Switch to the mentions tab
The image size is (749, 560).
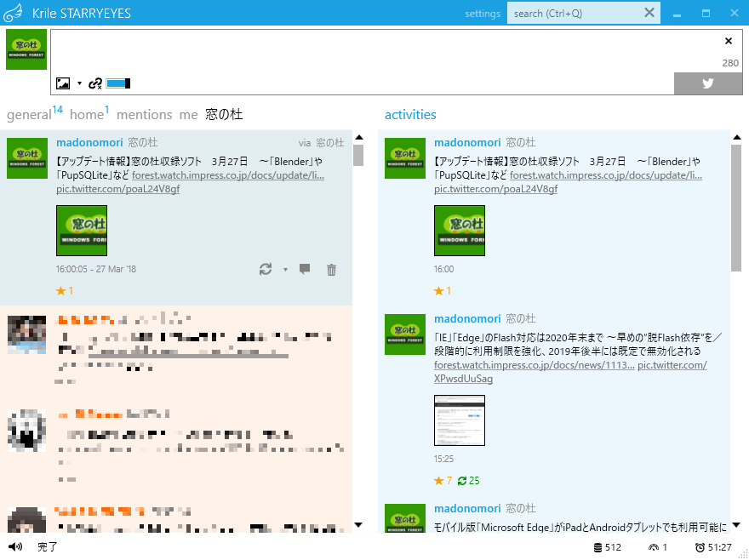point(144,114)
